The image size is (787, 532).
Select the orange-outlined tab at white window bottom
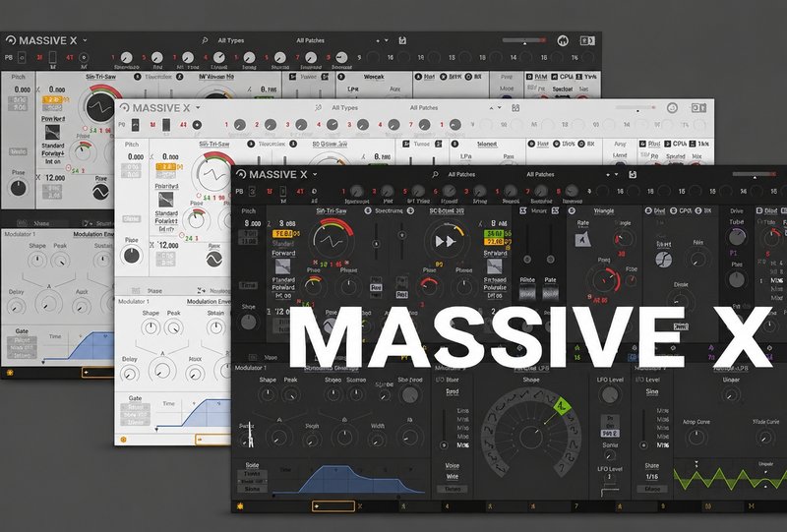(212, 440)
